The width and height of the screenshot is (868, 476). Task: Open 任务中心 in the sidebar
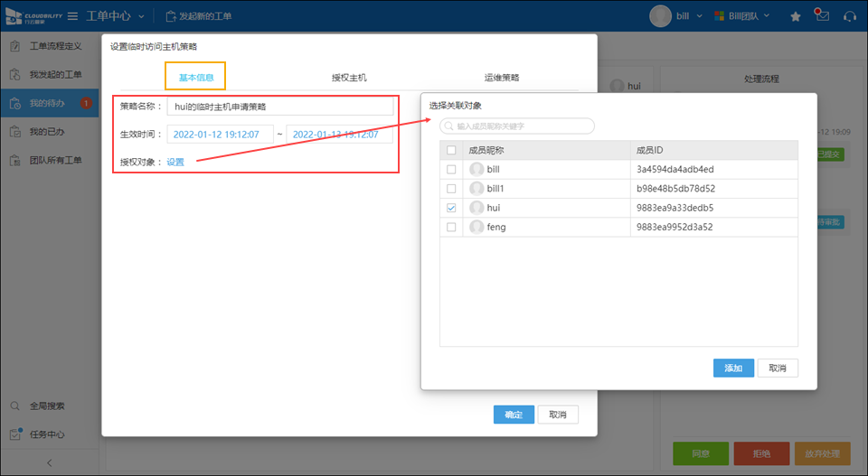point(47,434)
